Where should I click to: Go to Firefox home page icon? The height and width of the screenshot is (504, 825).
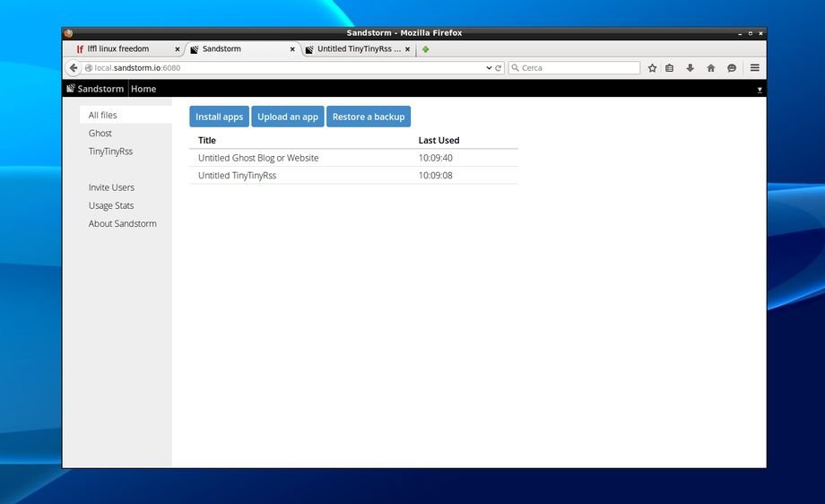tap(711, 68)
